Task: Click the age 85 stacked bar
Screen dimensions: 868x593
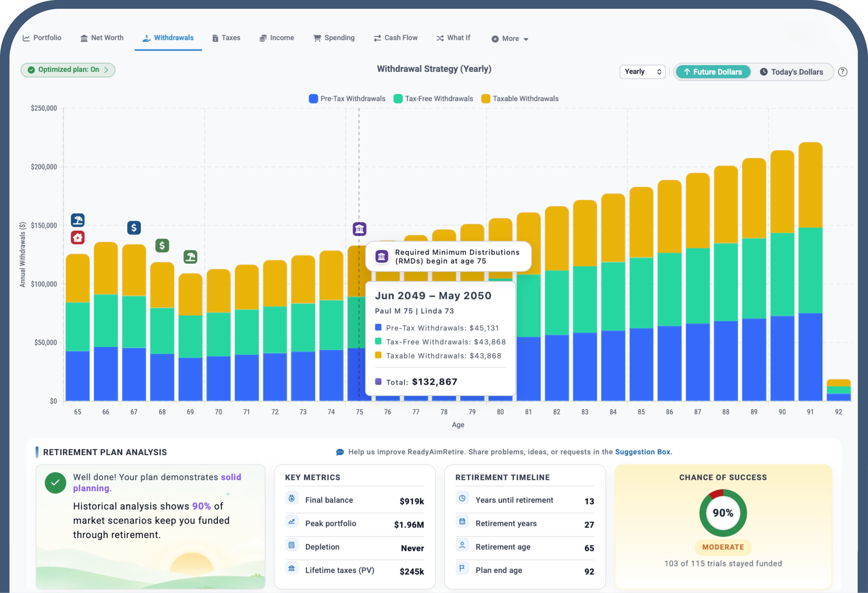Action: [x=641, y=294]
